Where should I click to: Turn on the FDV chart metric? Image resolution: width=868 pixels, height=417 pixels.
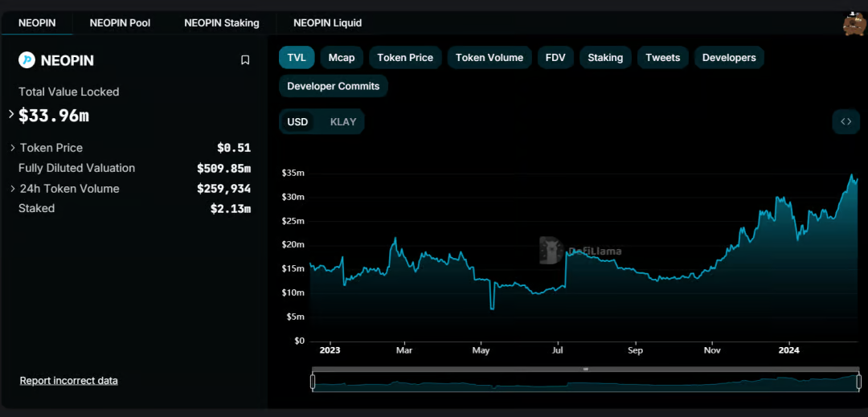pyautogui.click(x=555, y=58)
